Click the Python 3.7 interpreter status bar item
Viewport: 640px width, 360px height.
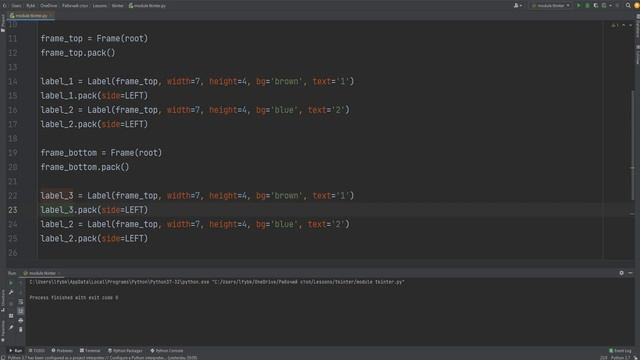[x=620, y=358]
